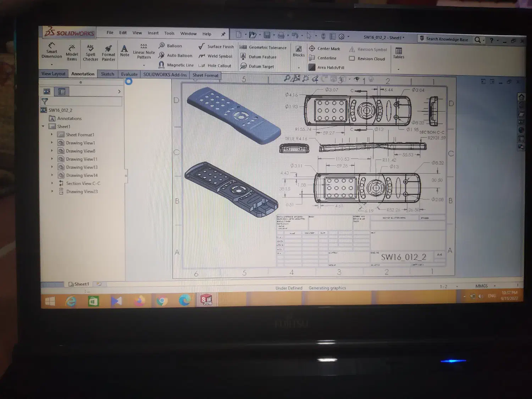Viewport: 532px width, 399px height.
Task: Select Section View C-C in tree
Action: click(x=83, y=183)
